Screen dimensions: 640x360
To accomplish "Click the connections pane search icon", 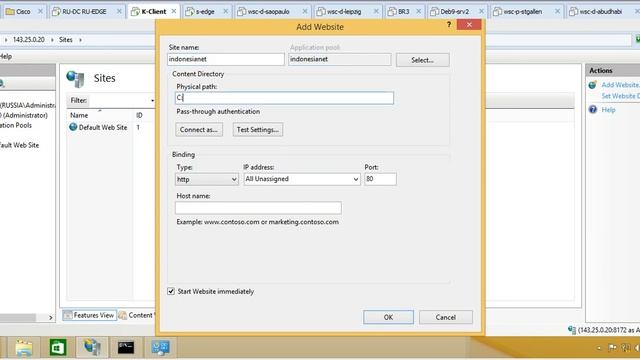I will 2,84.
